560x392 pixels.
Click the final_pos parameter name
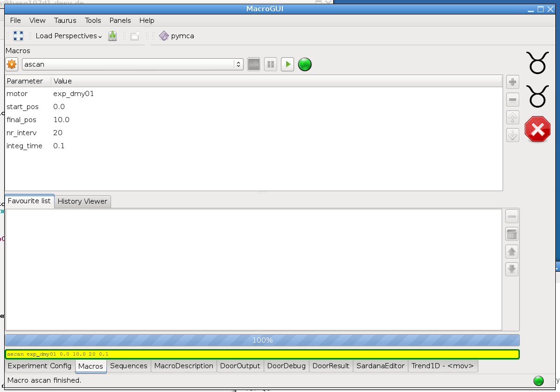pos(21,120)
